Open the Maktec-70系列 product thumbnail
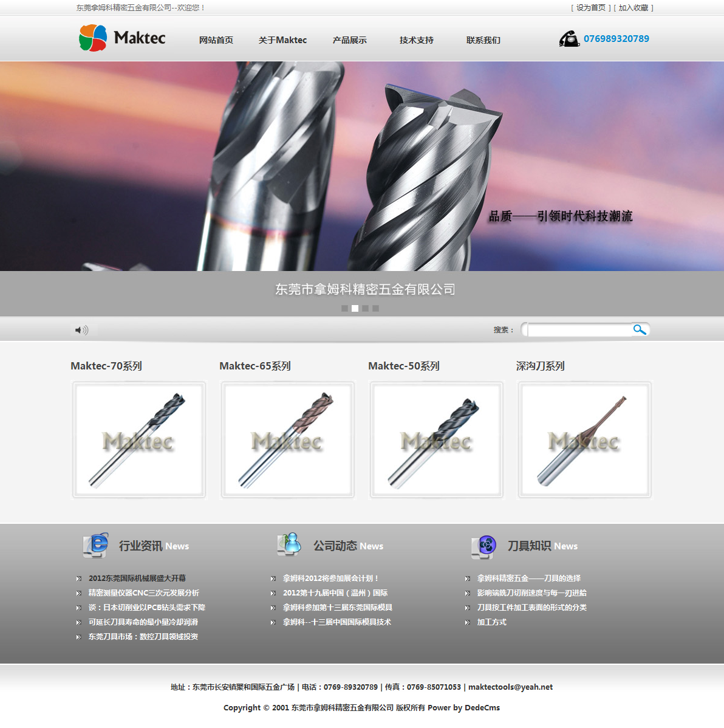The height and width of the screenshot is (728, 724). [x=138, y=440]
